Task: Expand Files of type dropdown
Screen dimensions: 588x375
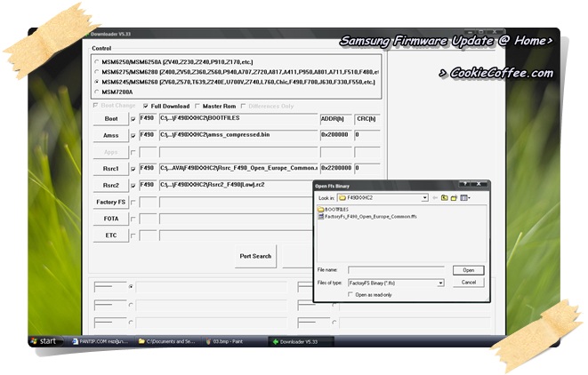Action: pos(440,283)
